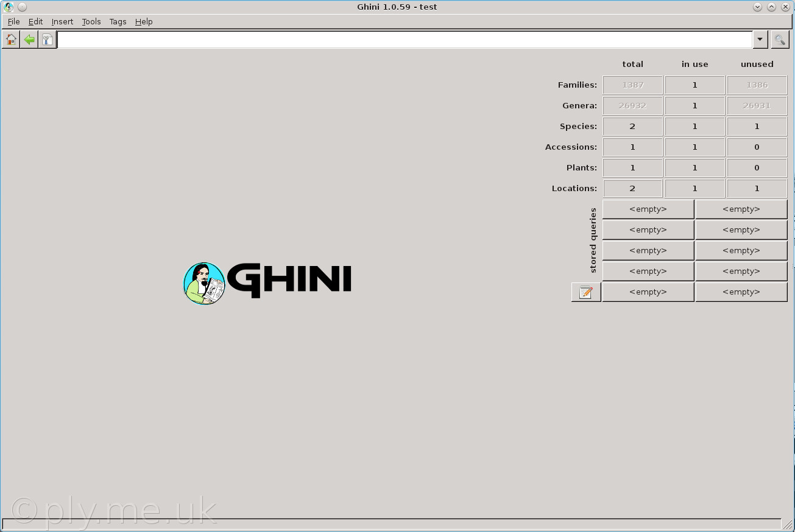The height and width of the screenshot is (532, 795).
Task: Go back using the green arrow icon
Action: (29, 40)
